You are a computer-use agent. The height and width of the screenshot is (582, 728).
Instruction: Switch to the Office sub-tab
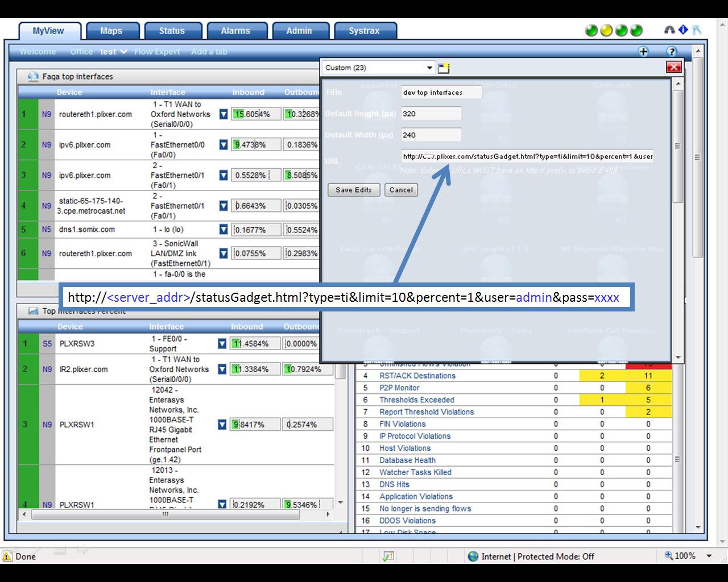pyautogui.click(x=81, y=52)
